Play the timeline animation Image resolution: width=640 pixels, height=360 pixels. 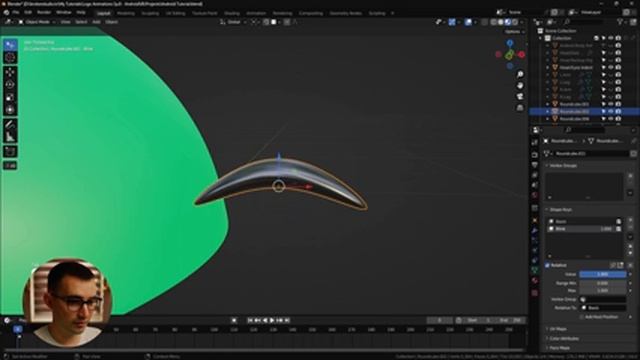[x=272, y=320]
